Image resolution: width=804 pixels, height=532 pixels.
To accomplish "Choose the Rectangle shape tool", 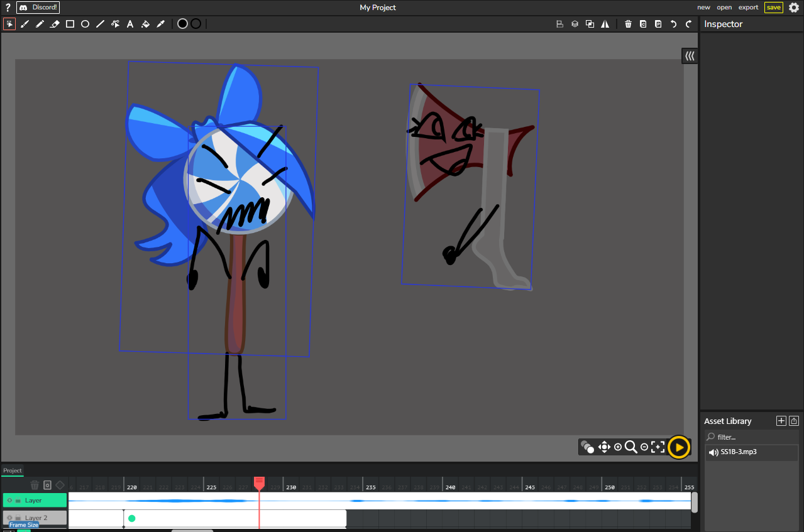I will [70, 24].
